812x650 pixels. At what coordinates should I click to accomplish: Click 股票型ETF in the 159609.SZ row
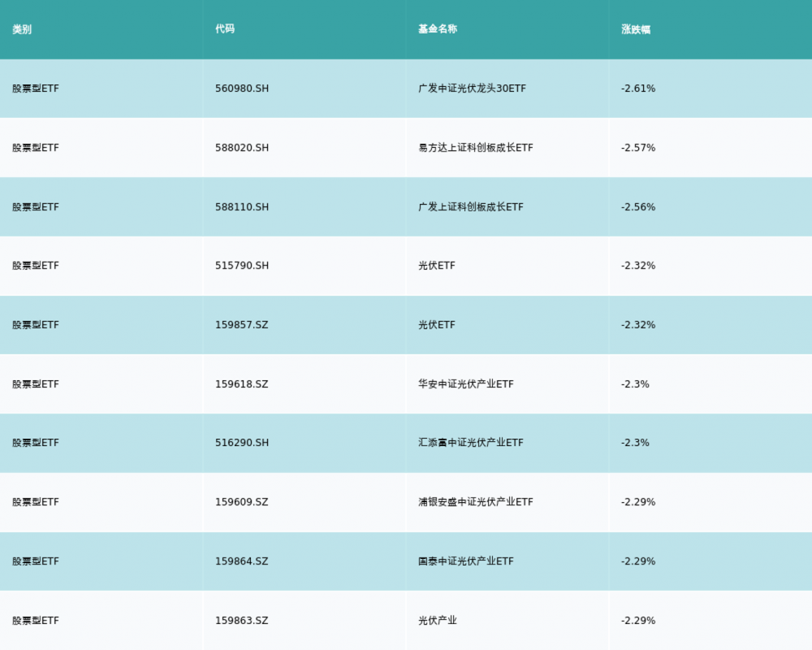pos(36,502)
